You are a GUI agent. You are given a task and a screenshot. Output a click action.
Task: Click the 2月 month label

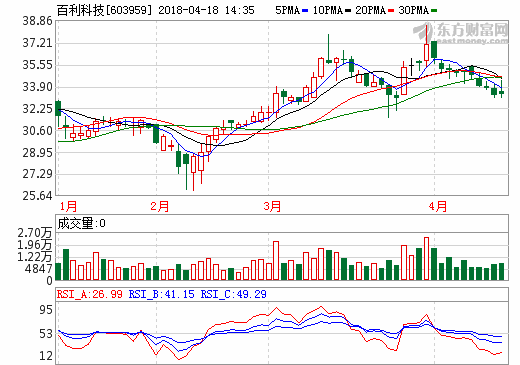159,206
